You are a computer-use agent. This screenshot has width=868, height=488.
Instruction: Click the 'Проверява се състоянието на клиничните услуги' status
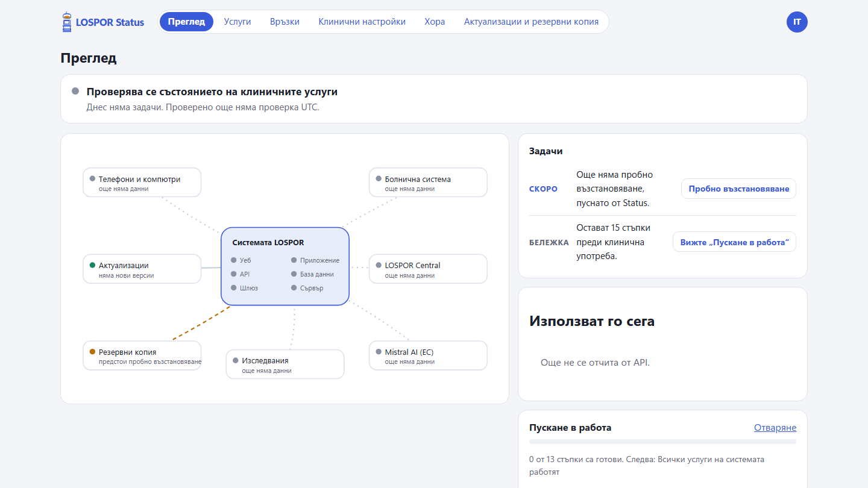(x=212, y=92)
